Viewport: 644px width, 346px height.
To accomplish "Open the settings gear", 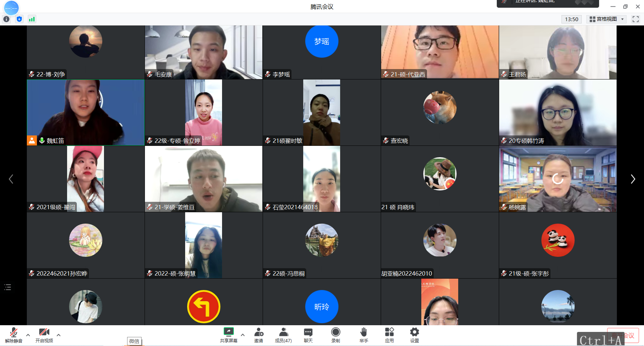I will [x=415, y=335].
